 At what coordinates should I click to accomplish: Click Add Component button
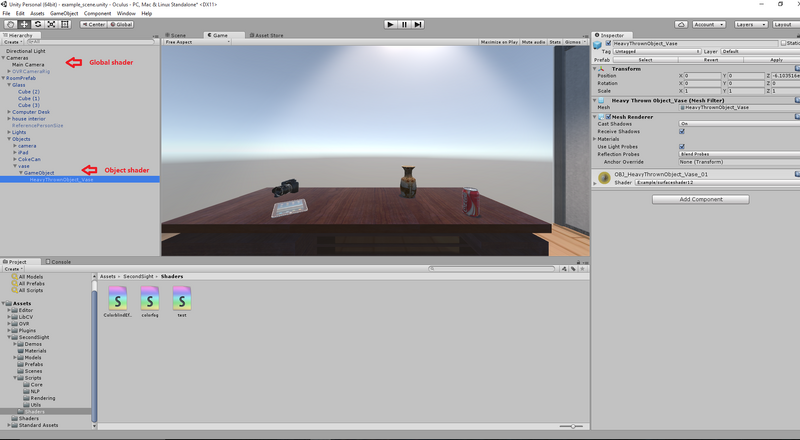[701, 200]
